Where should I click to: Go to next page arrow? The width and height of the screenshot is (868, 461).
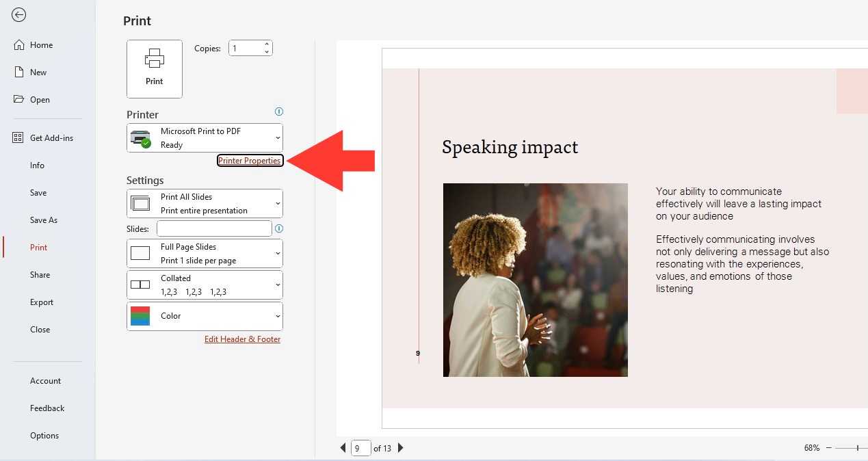click(x=401, y=448)
